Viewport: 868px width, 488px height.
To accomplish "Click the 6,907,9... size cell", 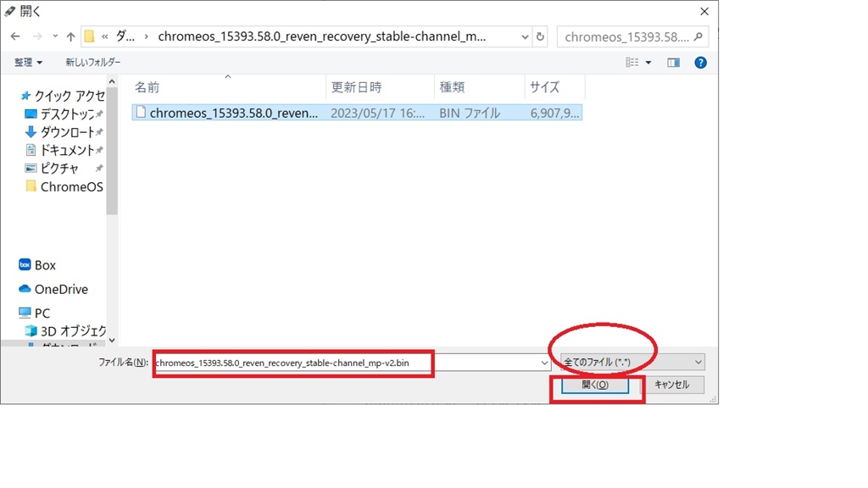I will [554, 113].
